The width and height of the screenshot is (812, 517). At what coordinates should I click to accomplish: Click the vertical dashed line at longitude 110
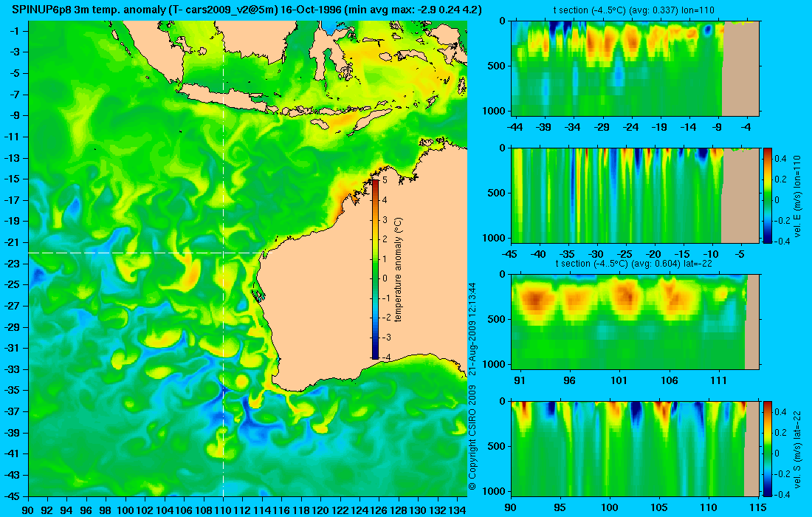pyautogui.click(x=223, y=258)
